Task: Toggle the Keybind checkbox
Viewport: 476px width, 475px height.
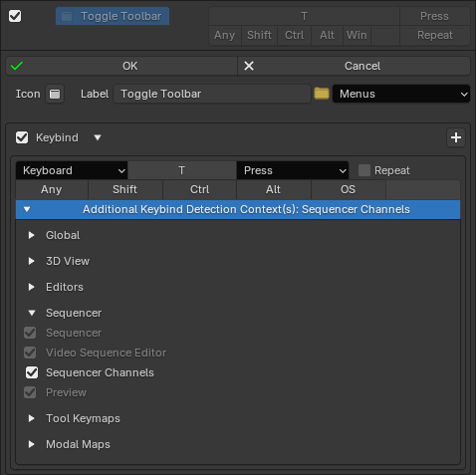Action: click(x=22, y=137)
